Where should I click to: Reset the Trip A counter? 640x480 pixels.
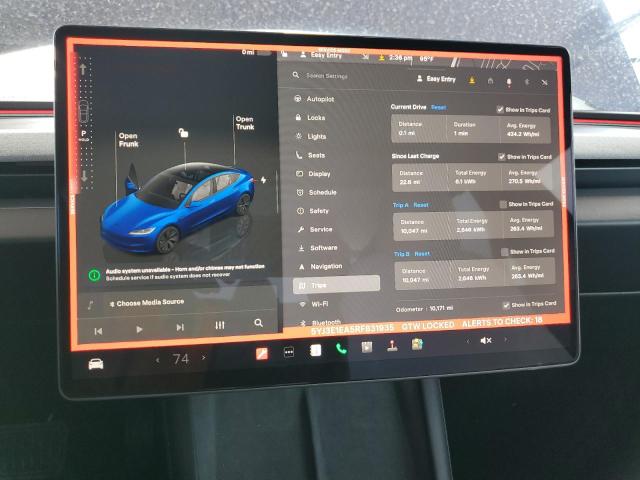click(421, 205)
